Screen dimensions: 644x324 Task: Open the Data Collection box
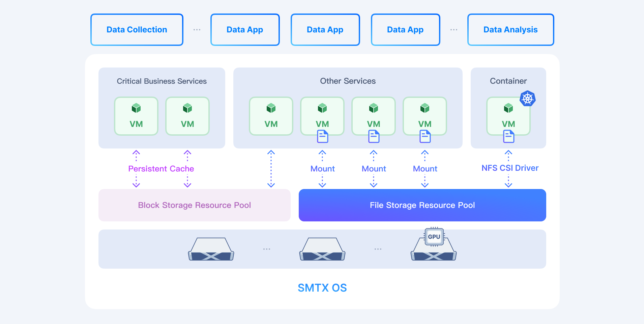(x=137, y=30)
